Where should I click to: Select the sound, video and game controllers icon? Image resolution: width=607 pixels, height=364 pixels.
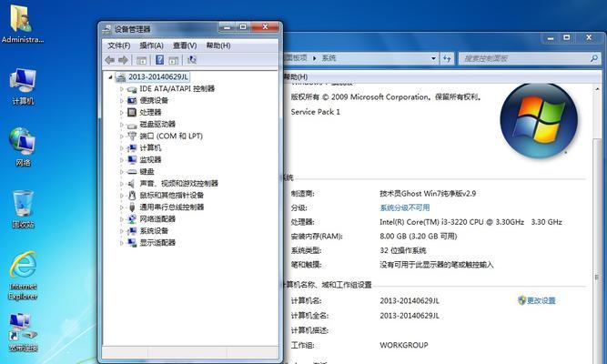coord(132,184)
